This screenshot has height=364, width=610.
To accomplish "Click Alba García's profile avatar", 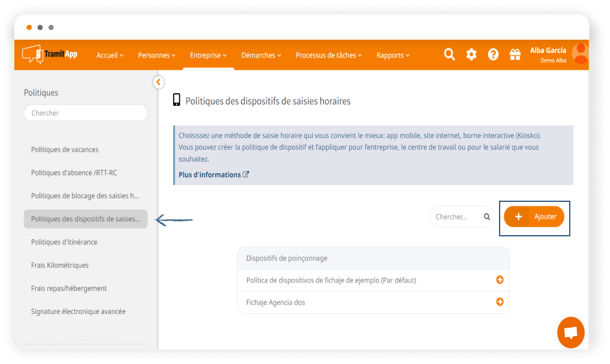I will click(580, 53).
